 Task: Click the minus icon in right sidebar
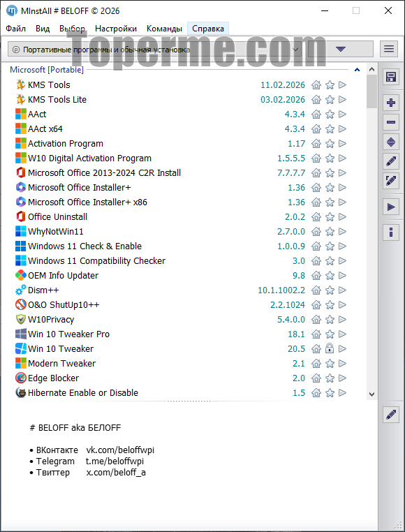[391, 122]
